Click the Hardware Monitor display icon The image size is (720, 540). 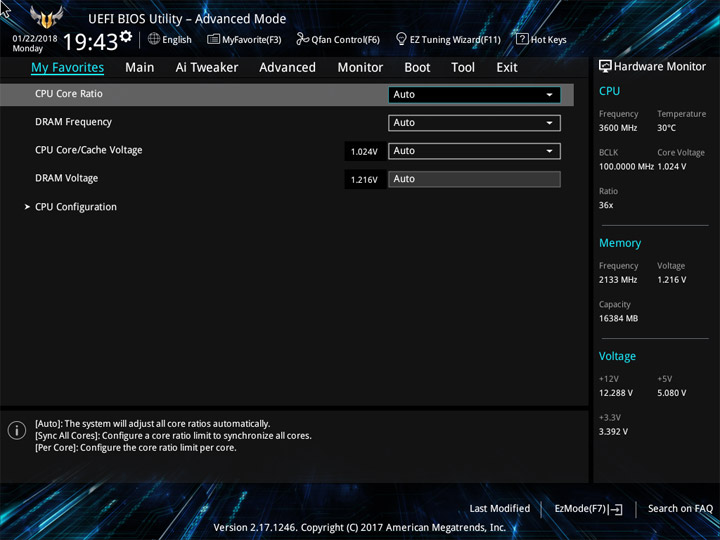(605, 67)
